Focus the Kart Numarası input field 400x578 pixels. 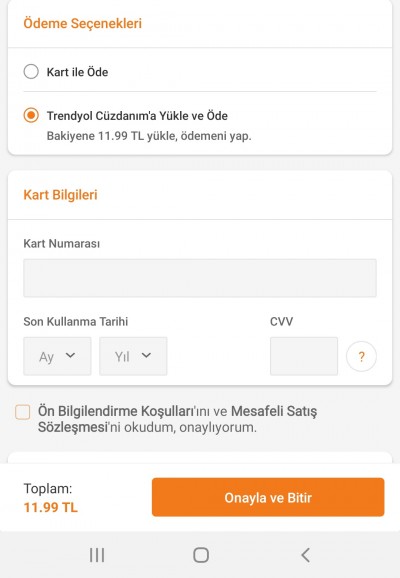coord(200,278)
